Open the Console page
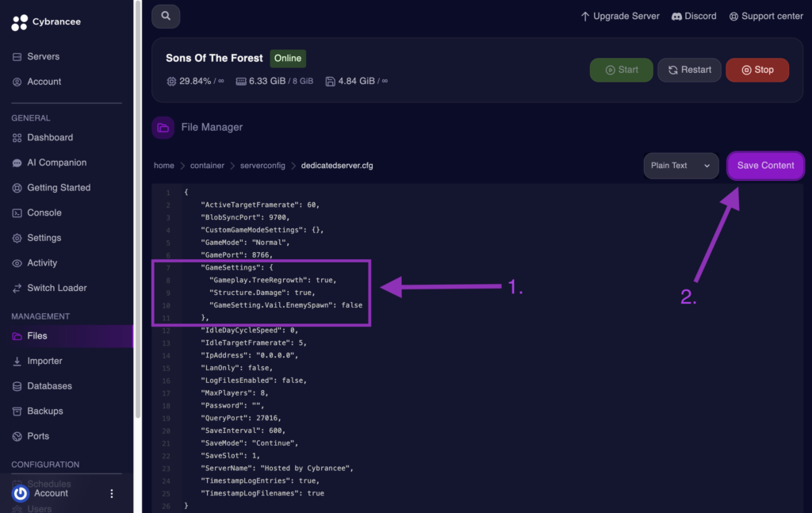Screen dimensions: 812x513 [x=44, y=212]
